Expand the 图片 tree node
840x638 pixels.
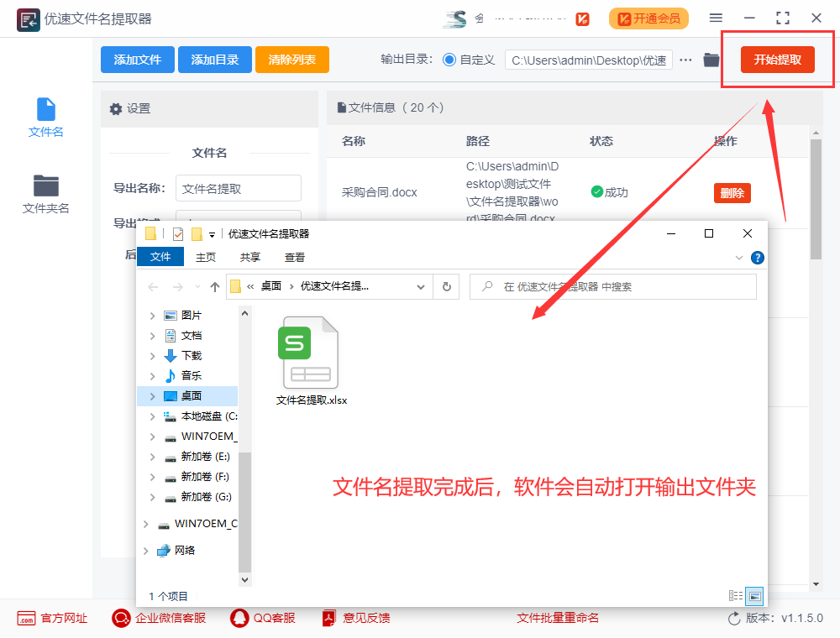coord(153,316)
